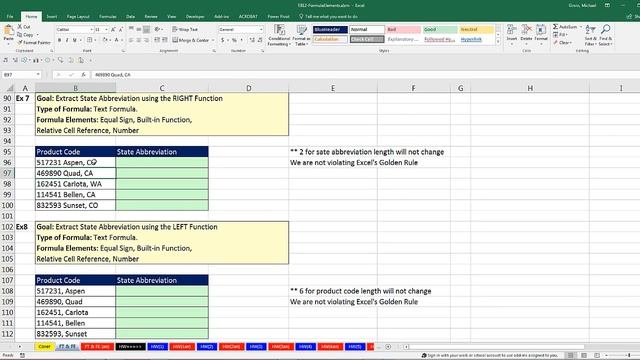The image size is (640, 360).
Task: Click the Decrease Indent icon
Action: click(x=157, y=40)
